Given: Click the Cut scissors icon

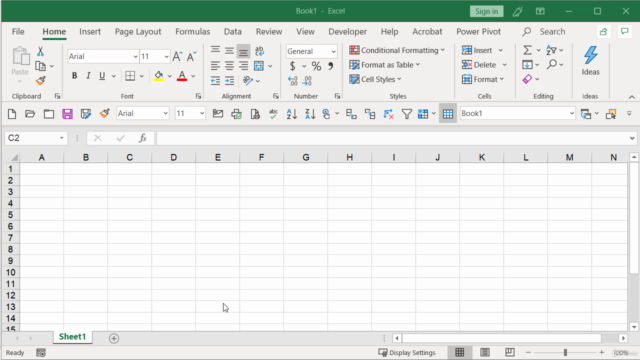Looking at the screenshot, I should click(x=40, y=51).
